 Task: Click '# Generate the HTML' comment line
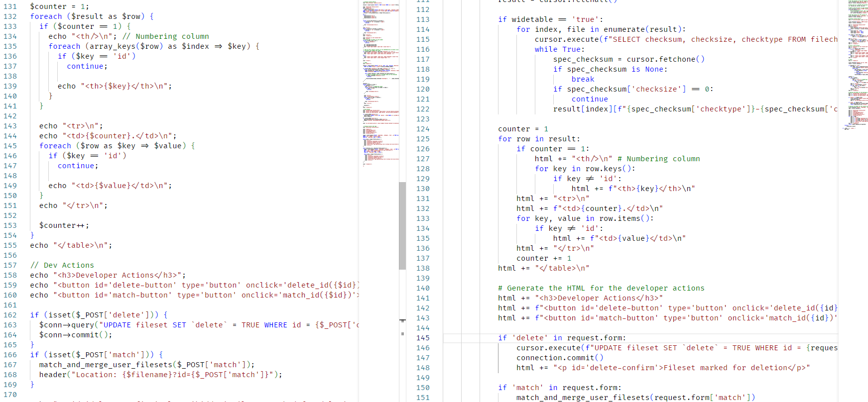[601, 288]
